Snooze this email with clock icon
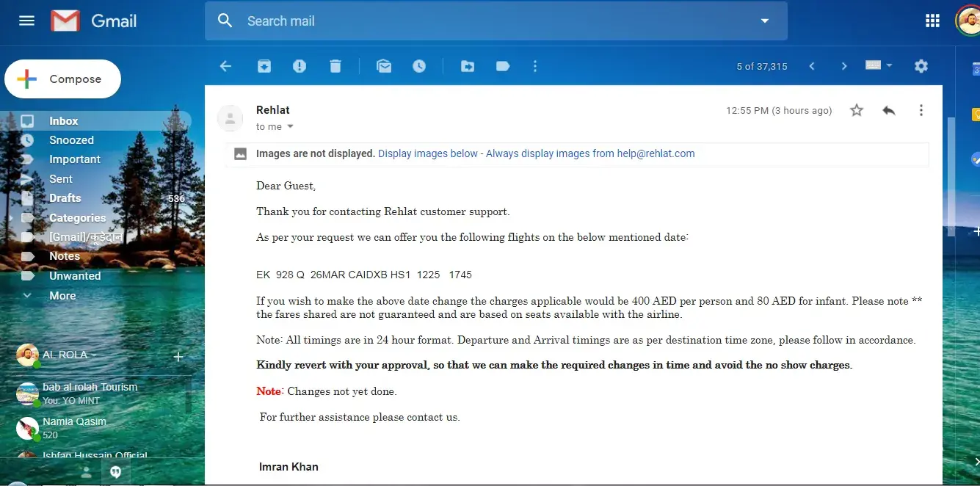 [x=419, y=66]
